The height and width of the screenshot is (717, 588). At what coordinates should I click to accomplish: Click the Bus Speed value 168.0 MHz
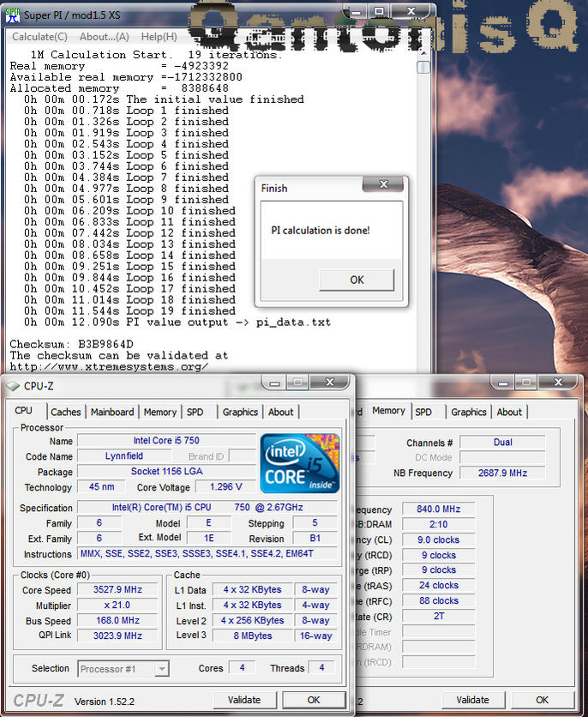pos(117,621)
